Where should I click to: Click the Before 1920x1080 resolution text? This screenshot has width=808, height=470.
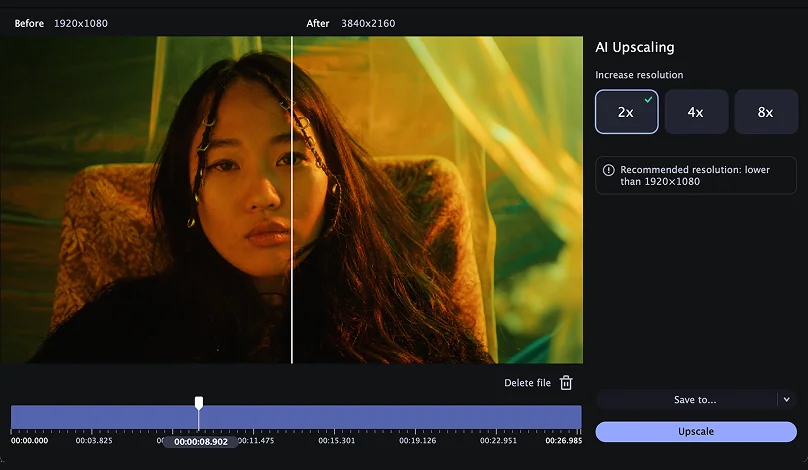(61, 23)
